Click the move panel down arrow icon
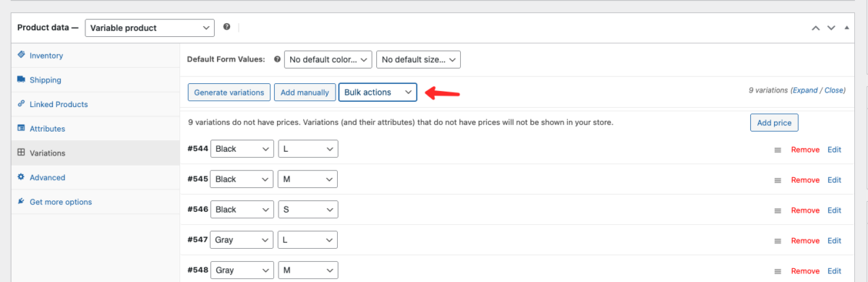 [831, 28]
